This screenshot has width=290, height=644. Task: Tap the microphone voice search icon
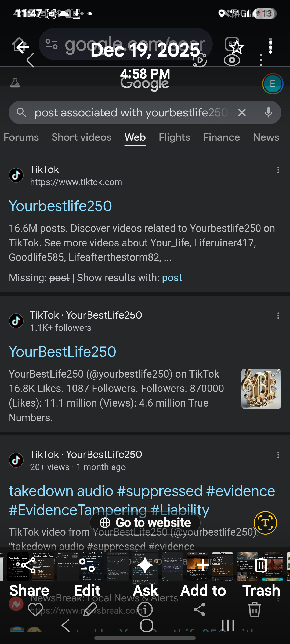[268, 112]
